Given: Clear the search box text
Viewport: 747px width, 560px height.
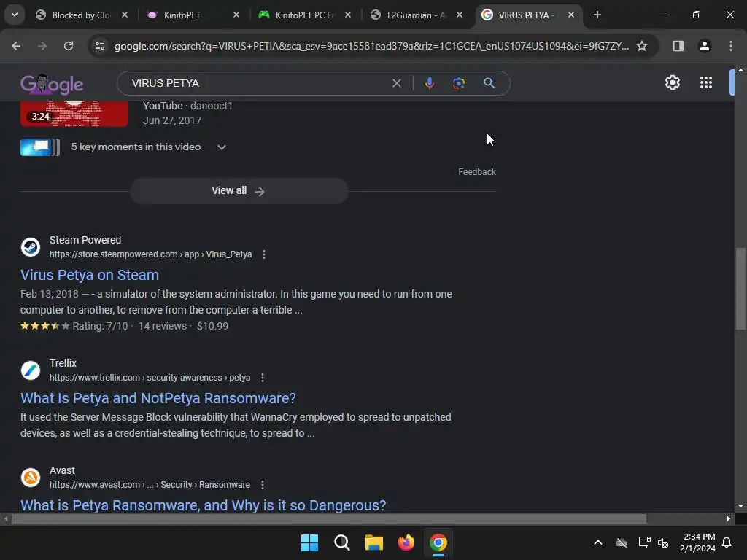Looking at the screenshot, I should [396, 83].
